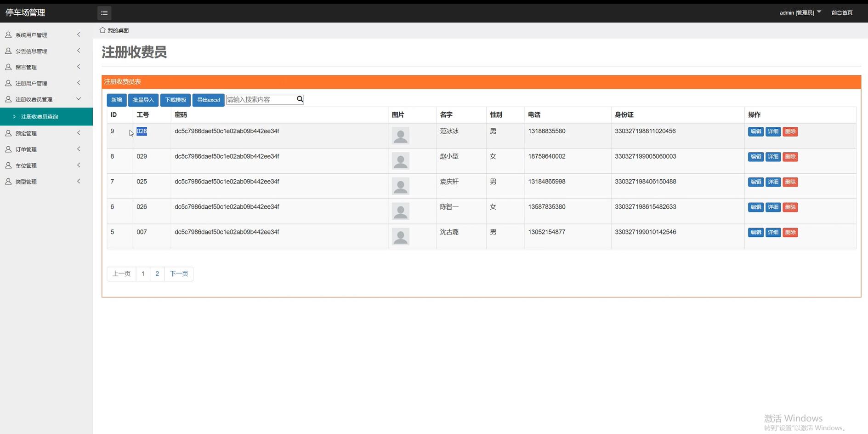Click the user icon beside 注册收费员管理
This screenshot has height=434, width=868.
tap(8, 99)
